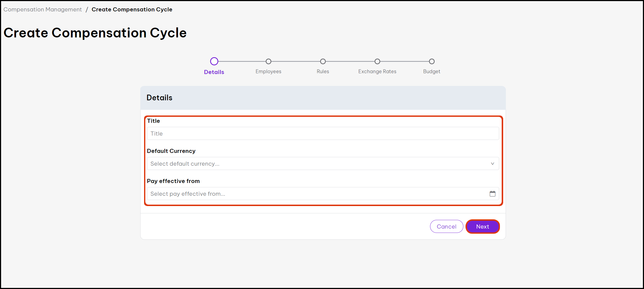Focus the Title text input
The image size is (644, 289).
click(323, 133)
